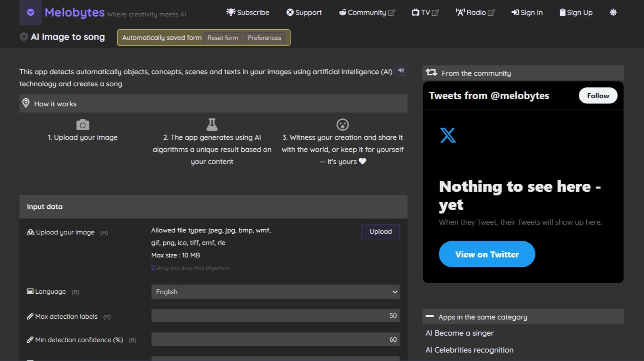Toggle the light/dark theme sun icon
The width and height of the screenshot is (644, 361).
(613, 12)
